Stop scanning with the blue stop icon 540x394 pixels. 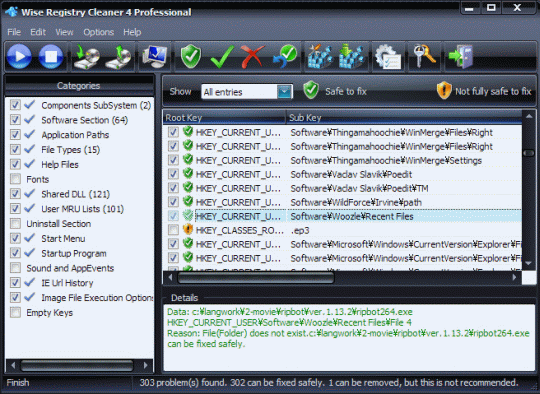pyautogui.click(x=51, y=56)
